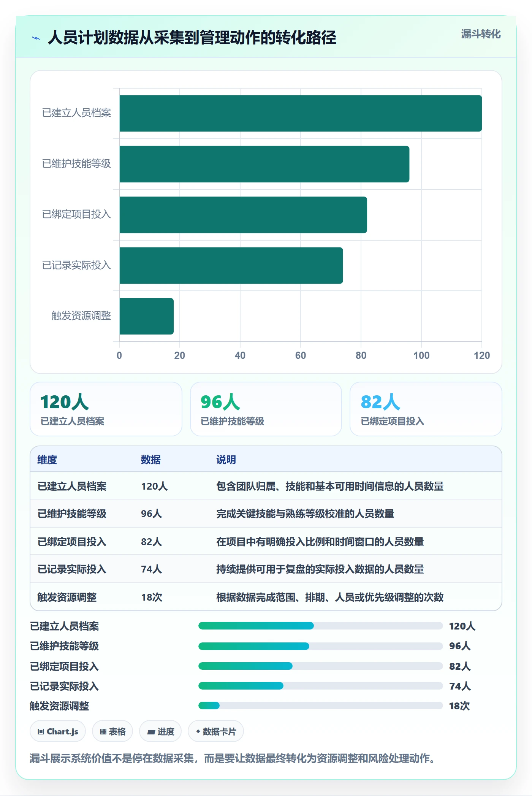Click the table description starting 在项目中有明确投入

coord(320,542)
